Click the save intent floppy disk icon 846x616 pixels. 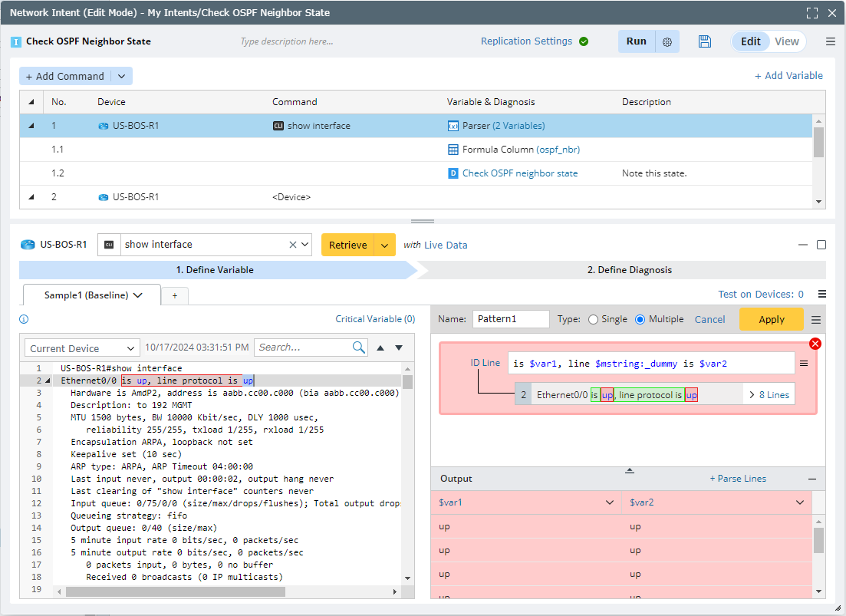click(x=705, y=41)
